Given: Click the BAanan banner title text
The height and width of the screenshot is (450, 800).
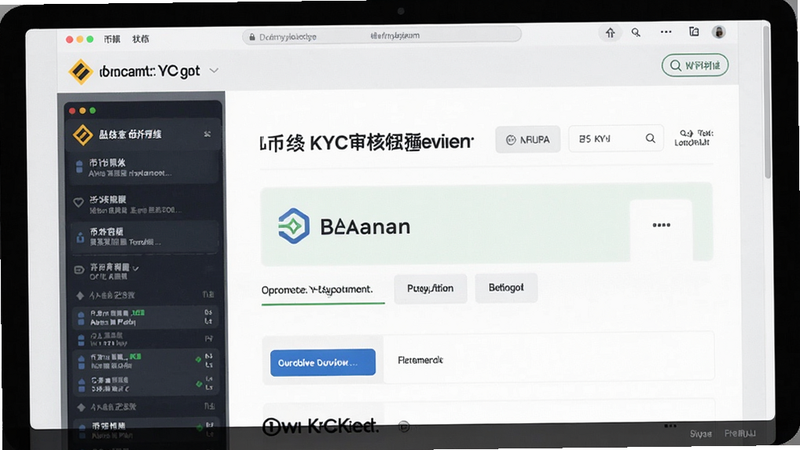Looking at the screenshot, I should tap(365, 227).
